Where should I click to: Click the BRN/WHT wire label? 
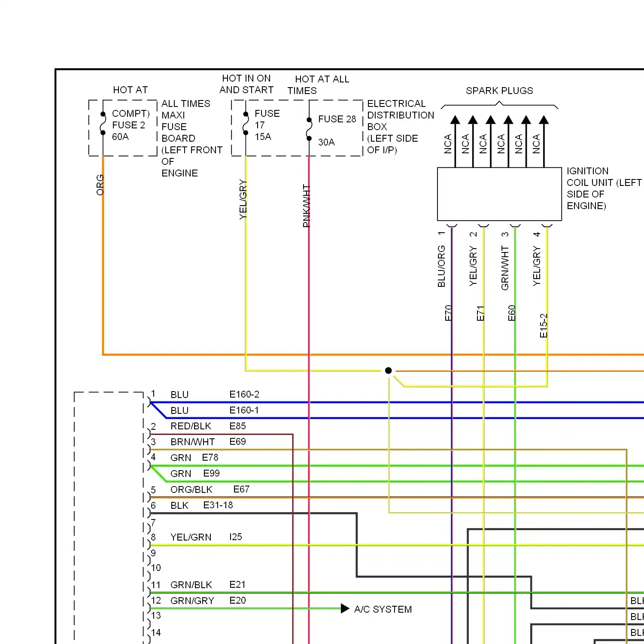[x=192, y=442]
